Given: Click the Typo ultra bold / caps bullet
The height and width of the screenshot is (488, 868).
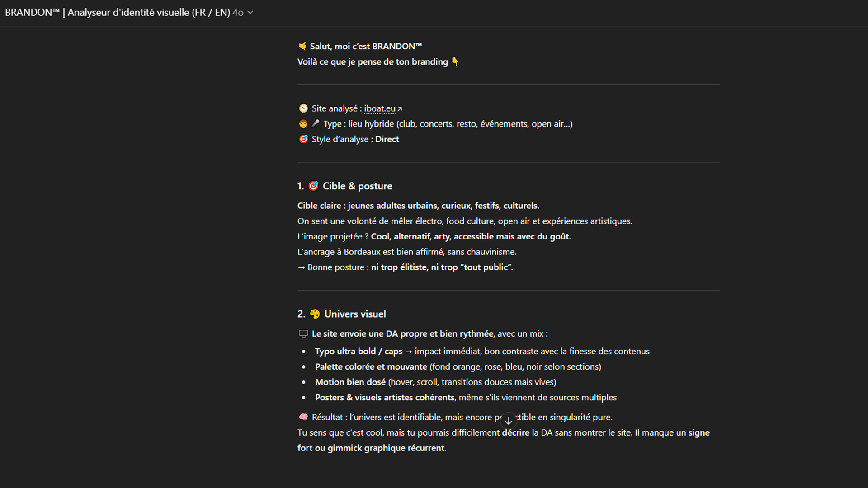Looking at the screenshot, I should tap(359, 351).
